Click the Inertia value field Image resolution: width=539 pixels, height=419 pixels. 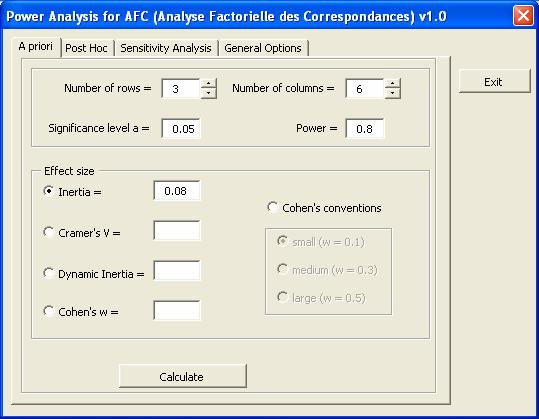coord(177,190)
